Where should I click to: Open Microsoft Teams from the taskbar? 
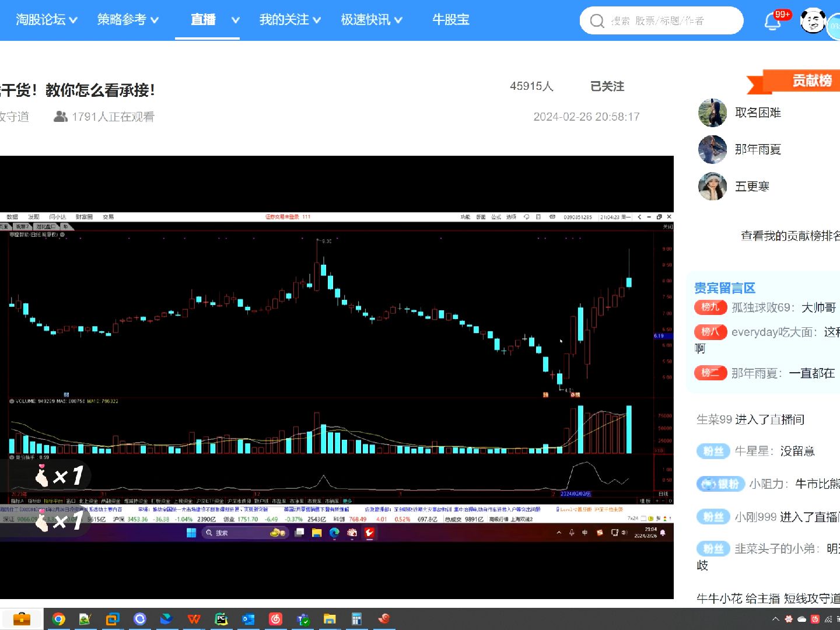(x=303, y=619)
